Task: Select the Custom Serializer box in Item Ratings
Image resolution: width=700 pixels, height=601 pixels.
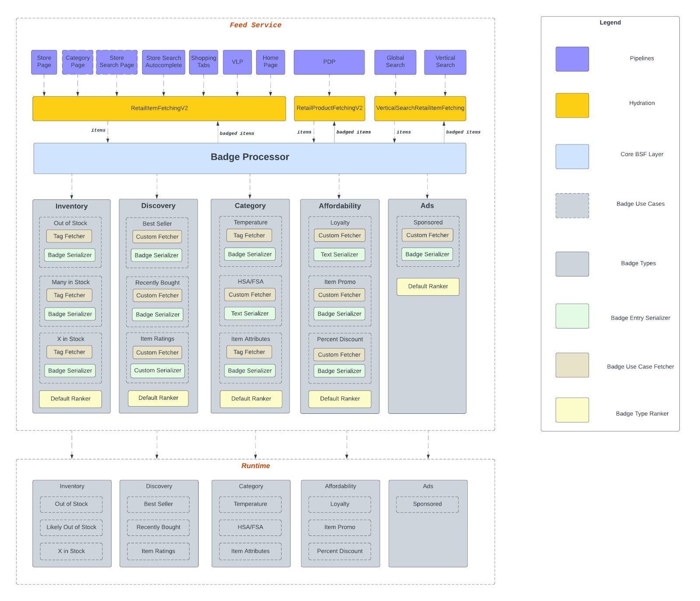Action: (x=157, y=370)
